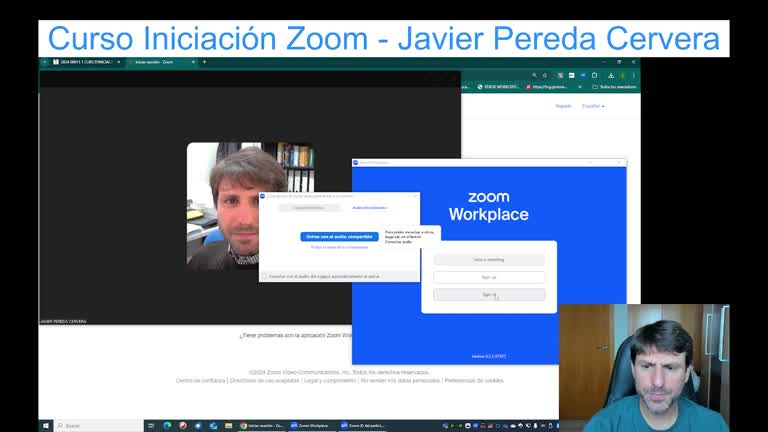Open the Outlook icon in taskbar
768x432 pixels.
pos(213,426)
